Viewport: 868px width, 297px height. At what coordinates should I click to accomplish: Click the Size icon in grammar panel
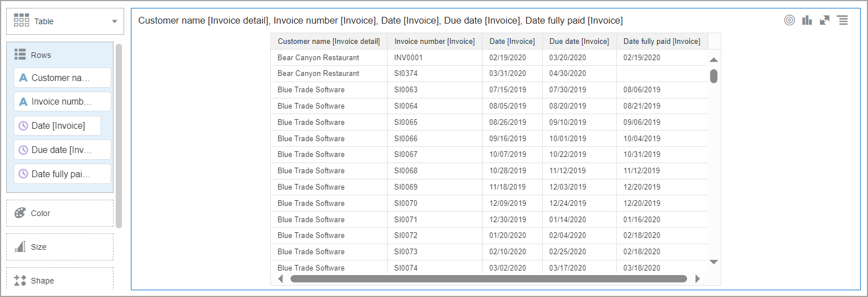click(20, 247)
